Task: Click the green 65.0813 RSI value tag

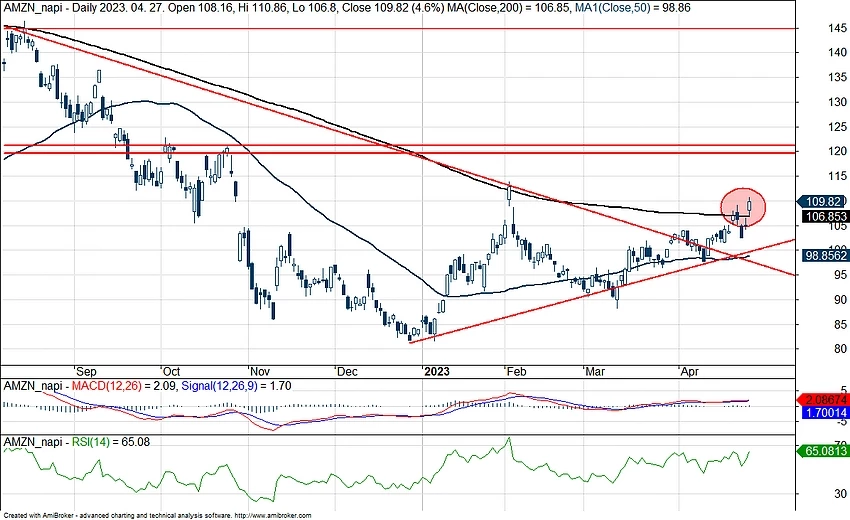Action: [x=823, y=452]
